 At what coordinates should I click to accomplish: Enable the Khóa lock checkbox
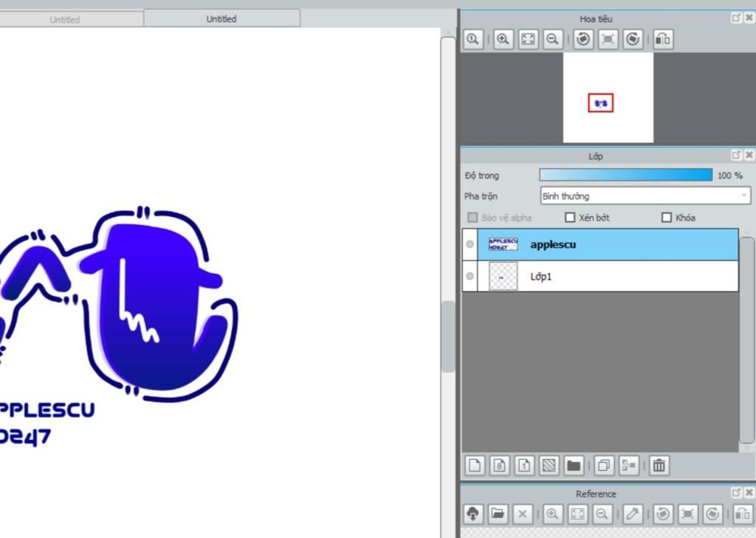[x=667, y=218]
